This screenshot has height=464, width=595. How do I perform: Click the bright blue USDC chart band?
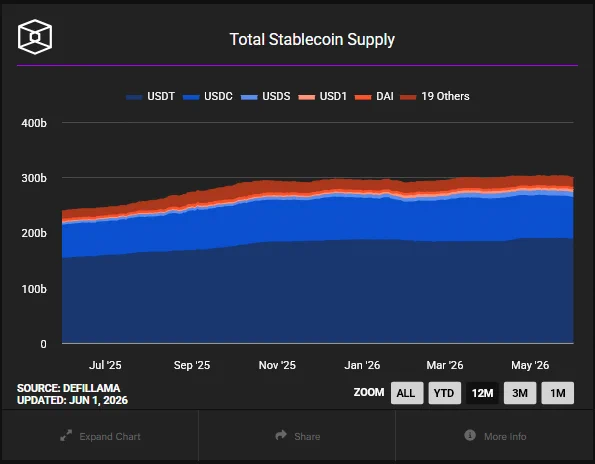317,219
